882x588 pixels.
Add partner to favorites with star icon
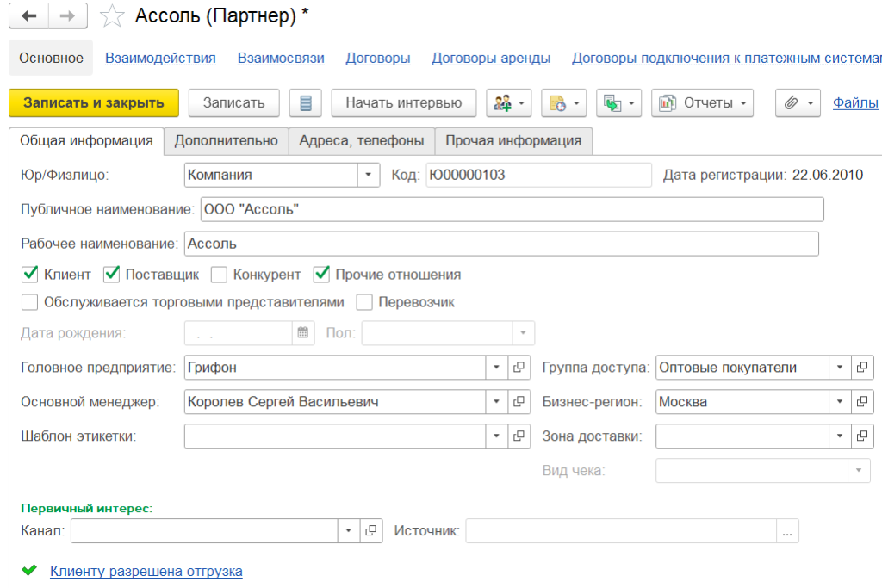coord(112,16)
